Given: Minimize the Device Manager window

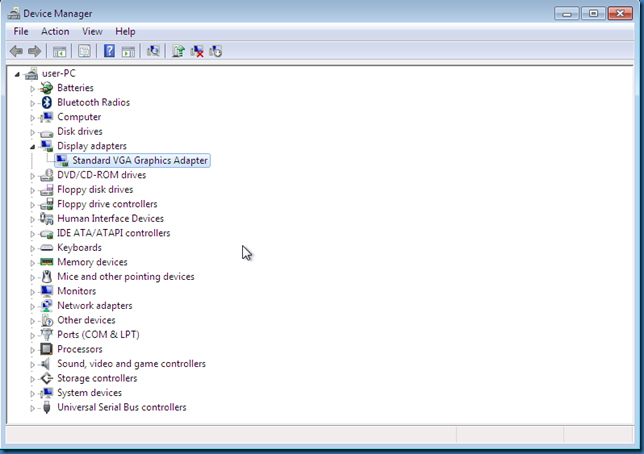Looking at the screenshot, I should point(566,14).
